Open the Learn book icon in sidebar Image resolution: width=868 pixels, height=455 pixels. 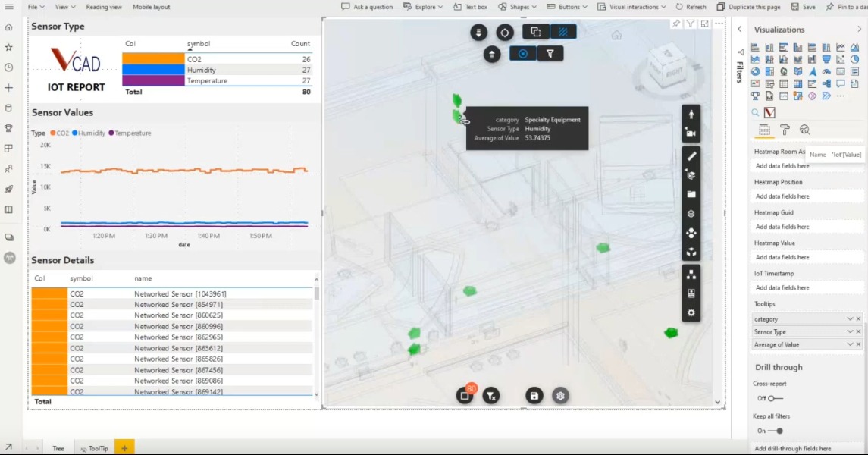9,210
